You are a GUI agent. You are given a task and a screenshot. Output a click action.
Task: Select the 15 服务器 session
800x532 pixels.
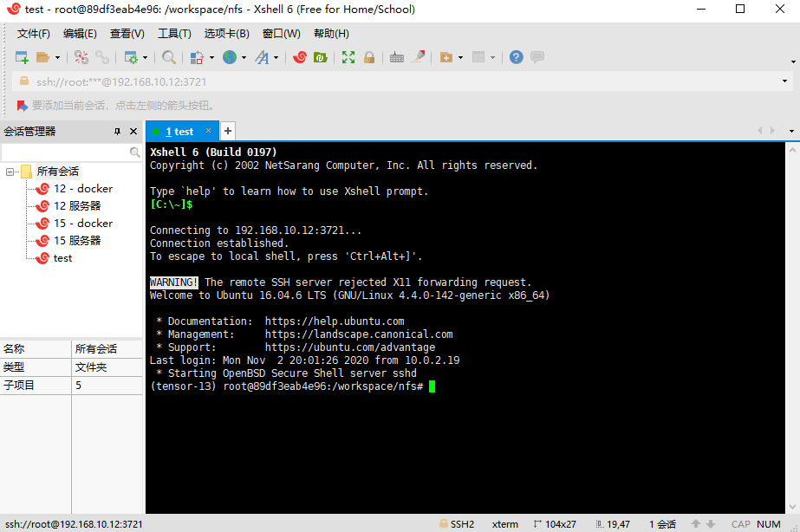tap(77, 241)
